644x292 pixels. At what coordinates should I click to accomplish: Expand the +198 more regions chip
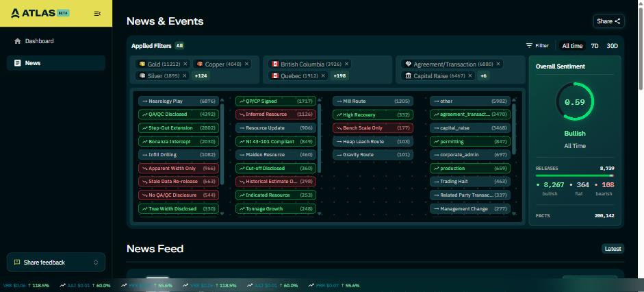[339, 75]
